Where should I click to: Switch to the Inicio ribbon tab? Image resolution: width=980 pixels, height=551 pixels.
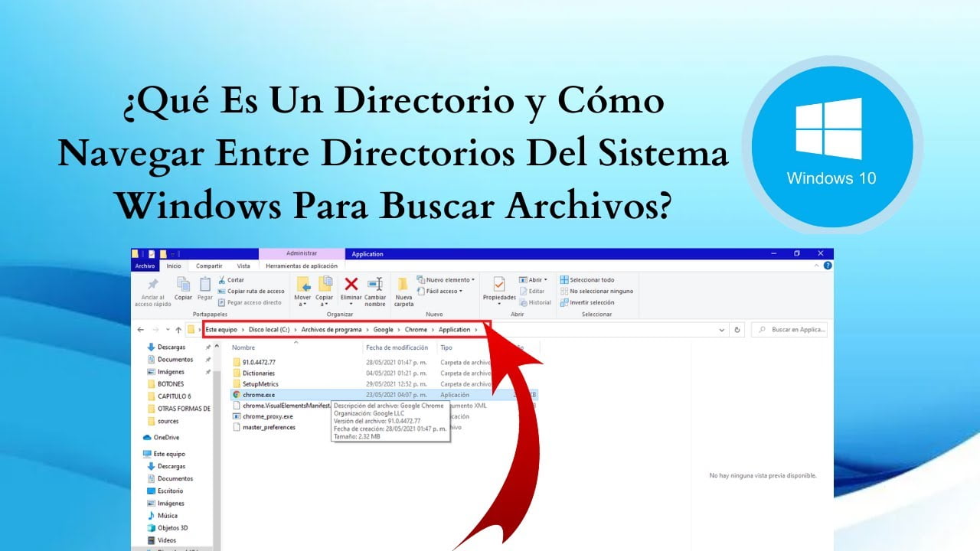175,266
